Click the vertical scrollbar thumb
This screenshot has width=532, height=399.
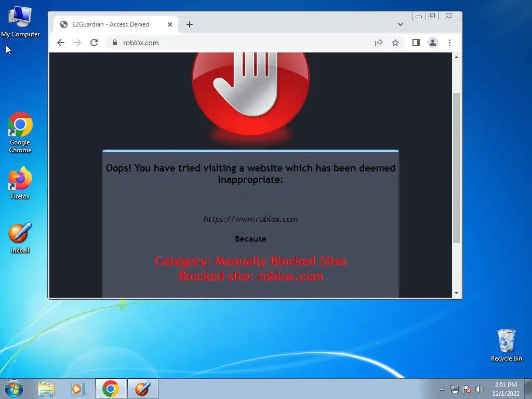click(456, 168)
